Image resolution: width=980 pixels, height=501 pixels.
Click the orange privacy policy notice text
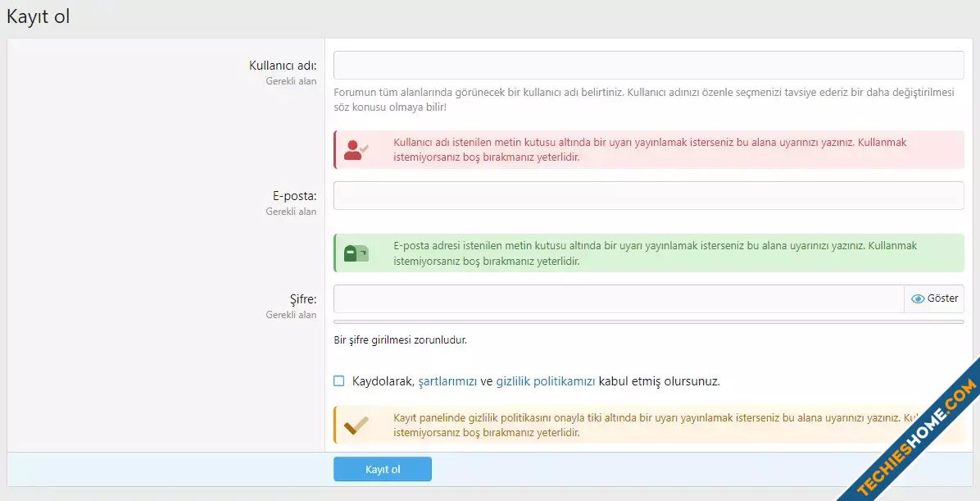point(655,425)
